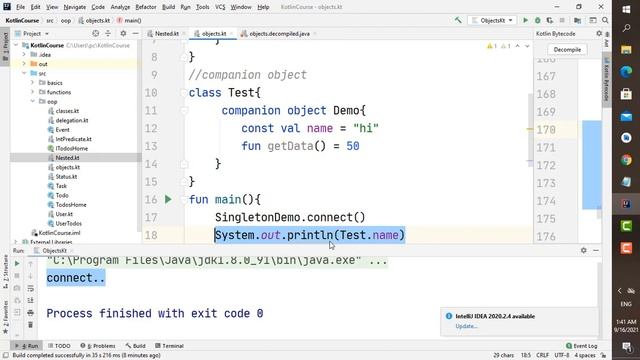Print the Run console output
The height and width of the screenshot is (360, 640).
click(x=31, y=313)
